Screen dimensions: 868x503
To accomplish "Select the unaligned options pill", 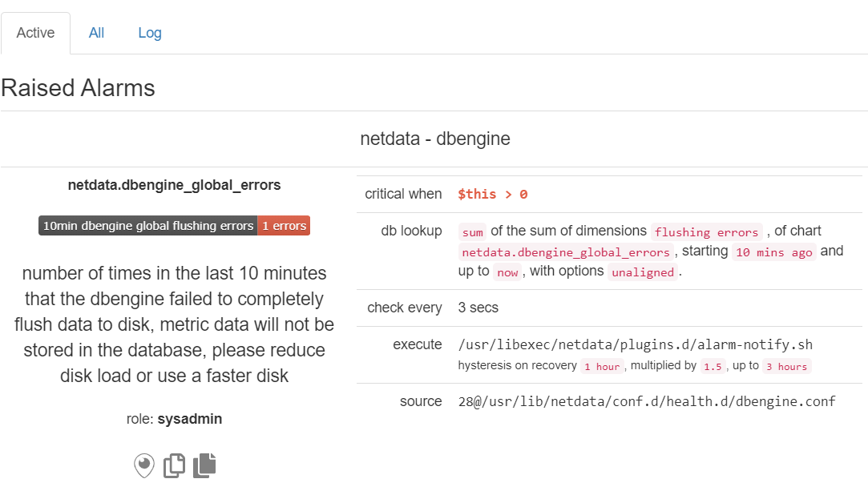I will pos(642,272).
